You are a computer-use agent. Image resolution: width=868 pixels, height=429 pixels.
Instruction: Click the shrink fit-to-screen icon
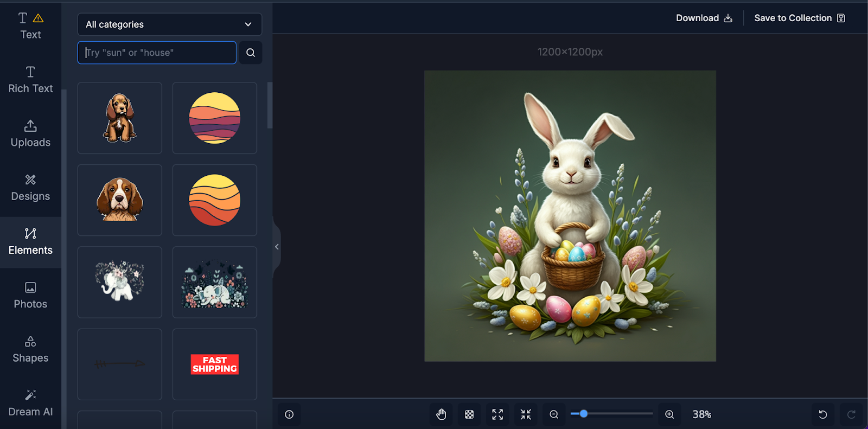pyautogui.click(x=526, y=414)
